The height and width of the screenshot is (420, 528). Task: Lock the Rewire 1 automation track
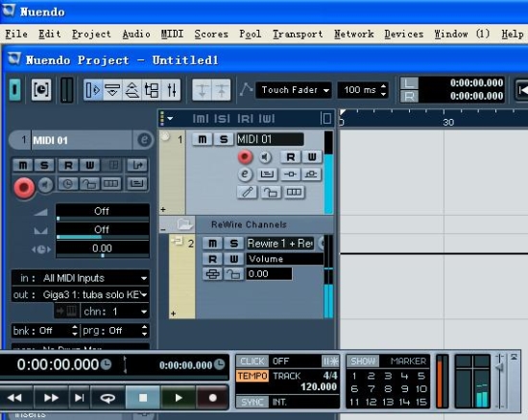pos(232,274)
